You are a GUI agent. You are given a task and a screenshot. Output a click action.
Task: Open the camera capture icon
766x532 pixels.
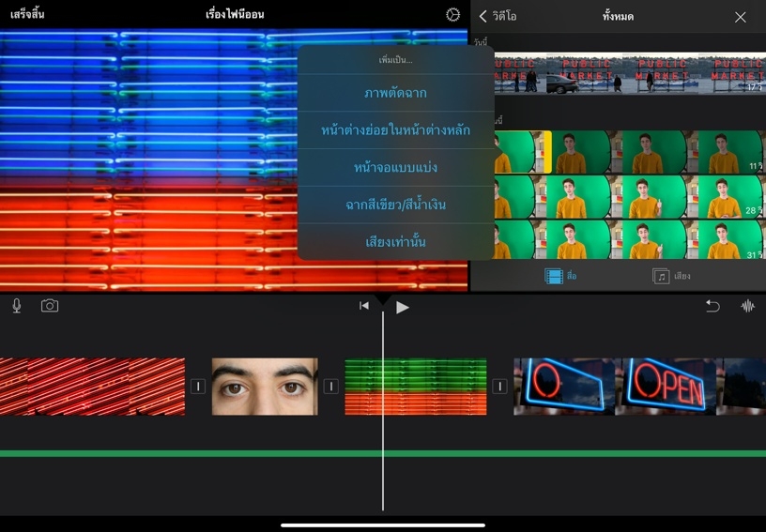(x=50, y=306)
